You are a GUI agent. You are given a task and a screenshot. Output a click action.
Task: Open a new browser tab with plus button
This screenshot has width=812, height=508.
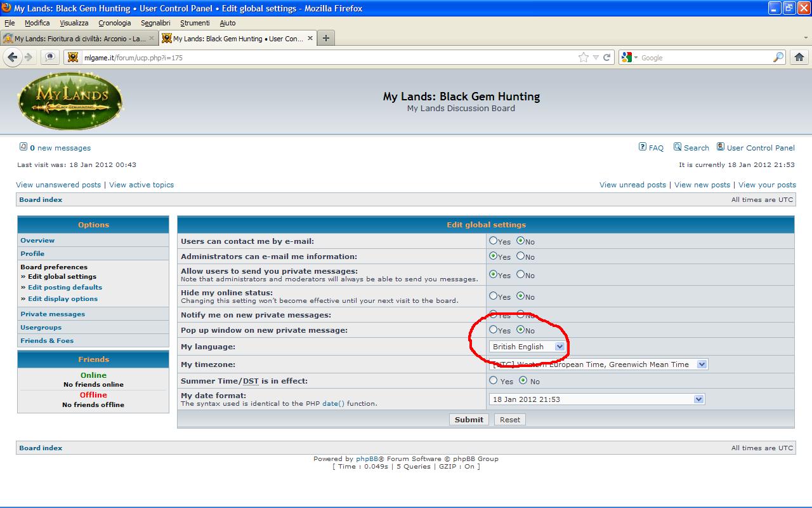tap(325, 38)
